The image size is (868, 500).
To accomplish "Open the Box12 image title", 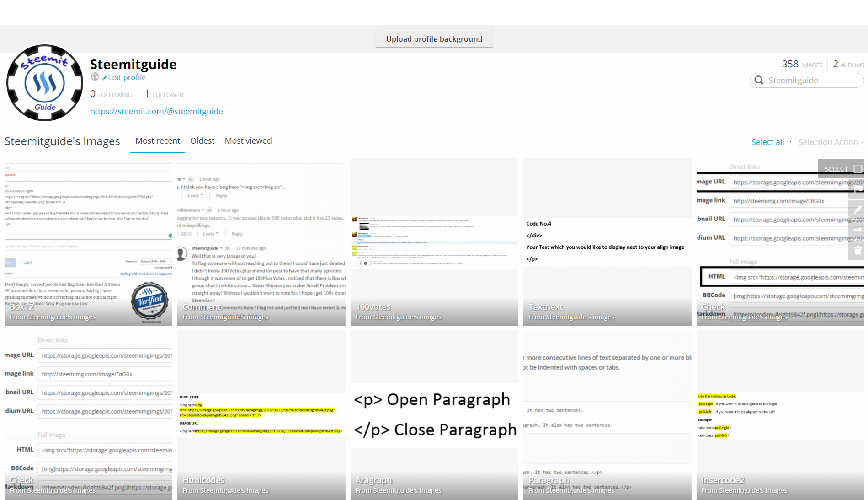I will pyautogui.click(x=22, y=307).
